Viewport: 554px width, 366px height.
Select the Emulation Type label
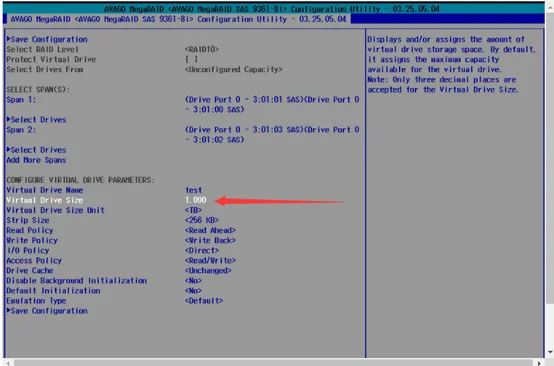click(36, 301)
